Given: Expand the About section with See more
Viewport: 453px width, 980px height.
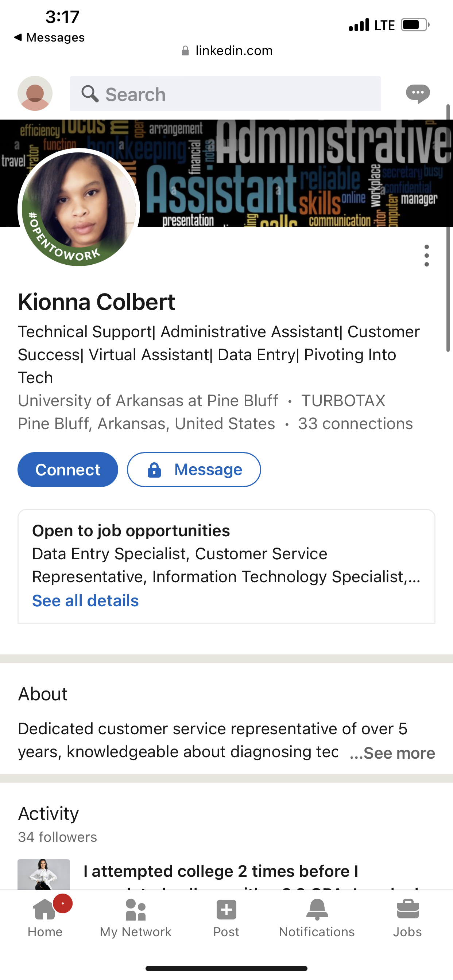Looking at the screenshot, I should [392, 753].
